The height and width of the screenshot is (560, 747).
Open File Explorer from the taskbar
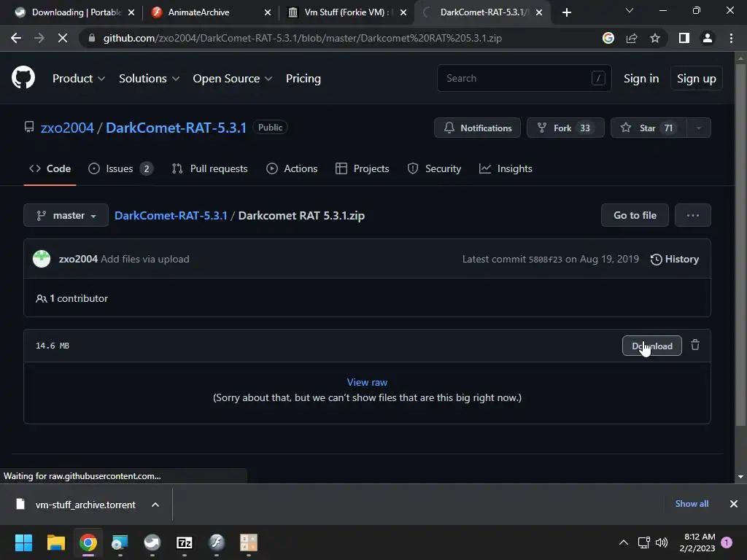tap(55, 542)
